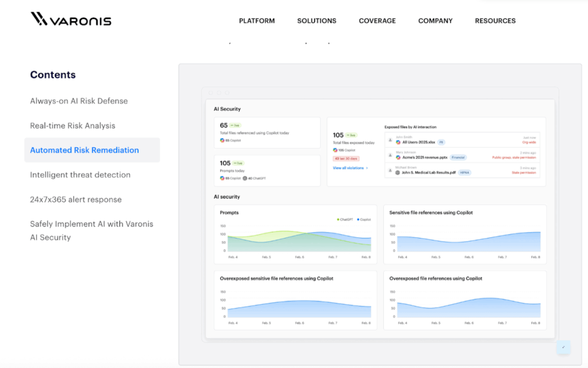
Task: Open the PLATFORM menu
Action: pos(257,21)
